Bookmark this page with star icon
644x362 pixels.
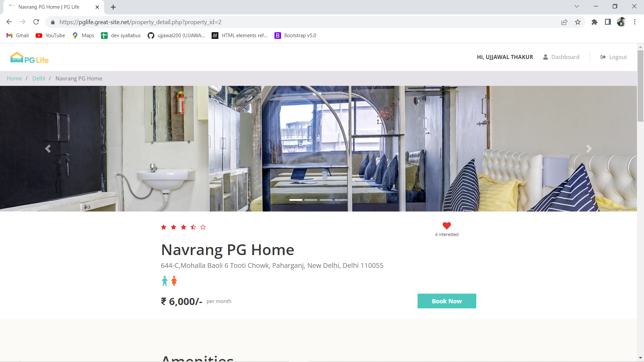(x=578, y=22)
